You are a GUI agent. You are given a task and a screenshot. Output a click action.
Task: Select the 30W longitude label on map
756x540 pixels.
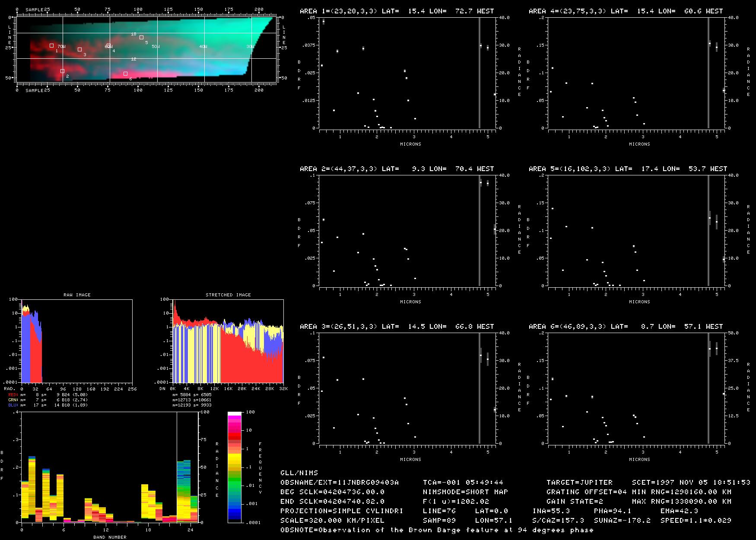[250, 46]
